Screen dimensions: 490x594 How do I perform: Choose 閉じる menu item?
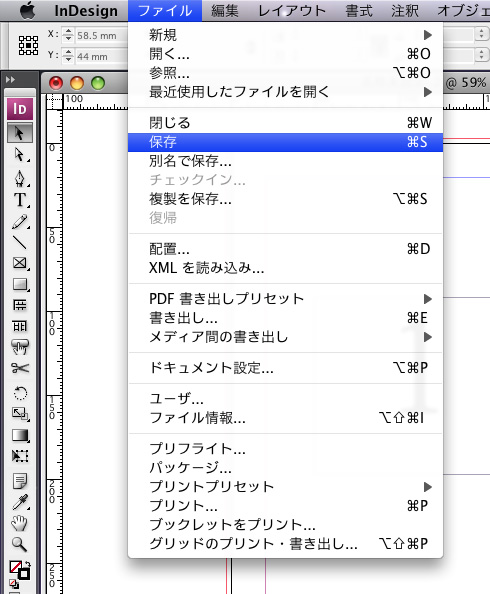coord(285,123)
